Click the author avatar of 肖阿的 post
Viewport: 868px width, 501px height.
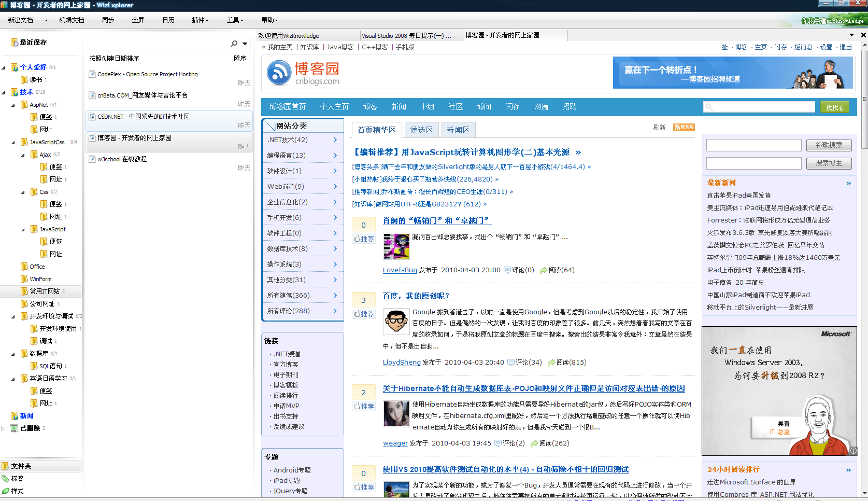[x=396, y=246]
